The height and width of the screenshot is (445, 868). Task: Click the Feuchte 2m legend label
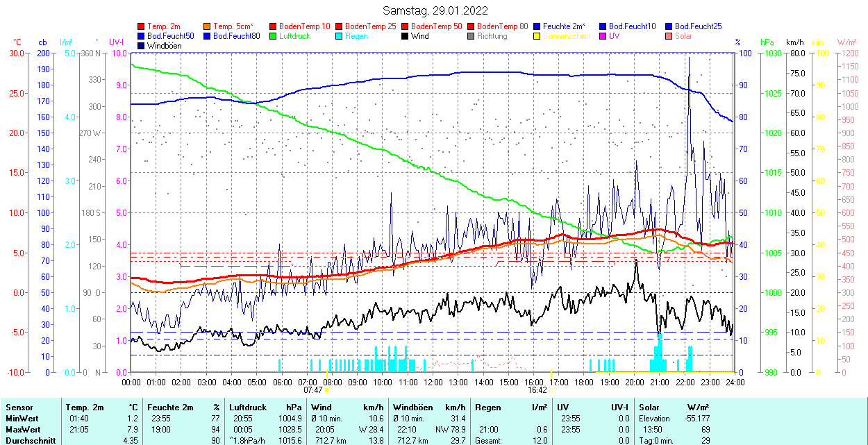pyautogui.click(x=564, y=26)
